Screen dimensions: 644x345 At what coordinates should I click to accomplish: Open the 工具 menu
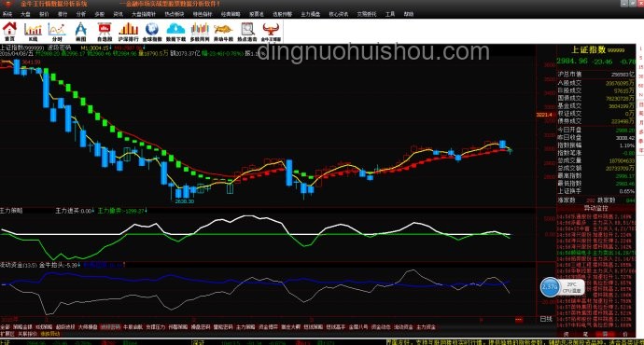pyautogui.click(x=390, y=14)
